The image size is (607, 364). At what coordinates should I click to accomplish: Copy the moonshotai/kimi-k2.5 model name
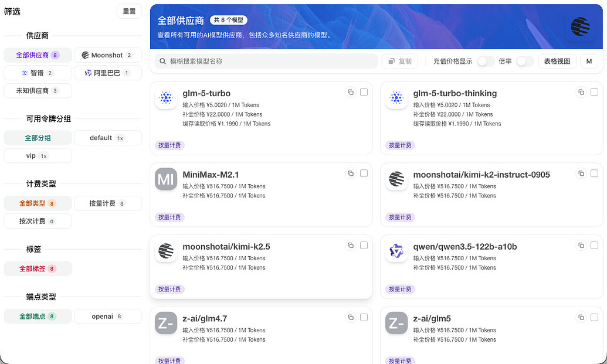tap(350, 245)
